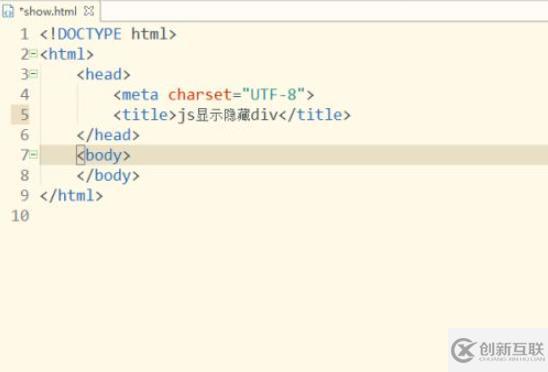The width and height of the screenshot is (548, 372).
Task: Click line number 8 in the gutter
Action: tap(24, 175)
